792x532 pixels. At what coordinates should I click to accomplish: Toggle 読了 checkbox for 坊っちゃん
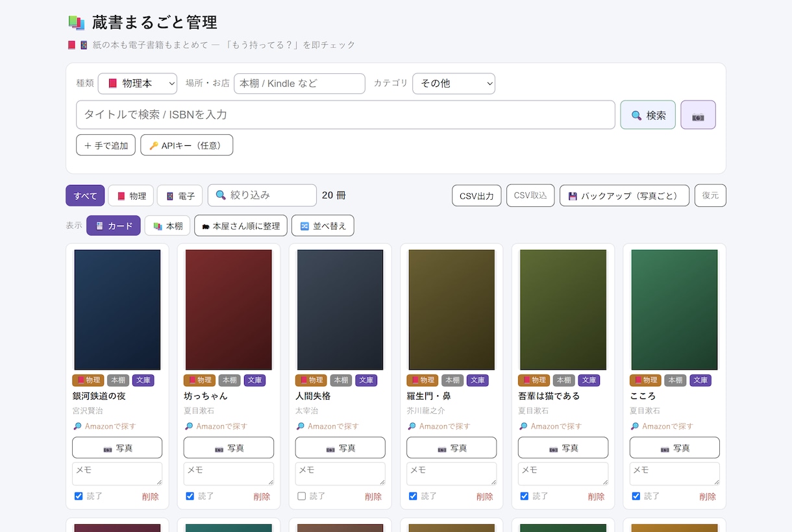point(190,496)
